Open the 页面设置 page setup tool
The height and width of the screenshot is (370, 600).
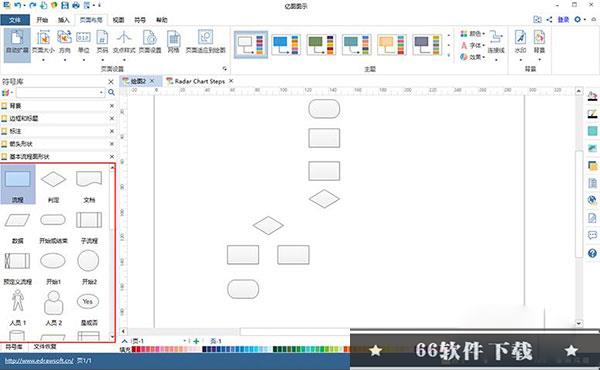[x=150, y=42]
